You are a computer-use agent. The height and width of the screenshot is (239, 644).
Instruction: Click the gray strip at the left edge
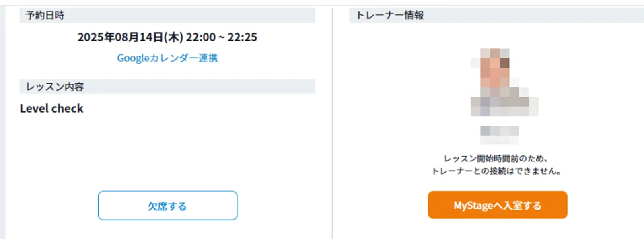tap(2, 121)
